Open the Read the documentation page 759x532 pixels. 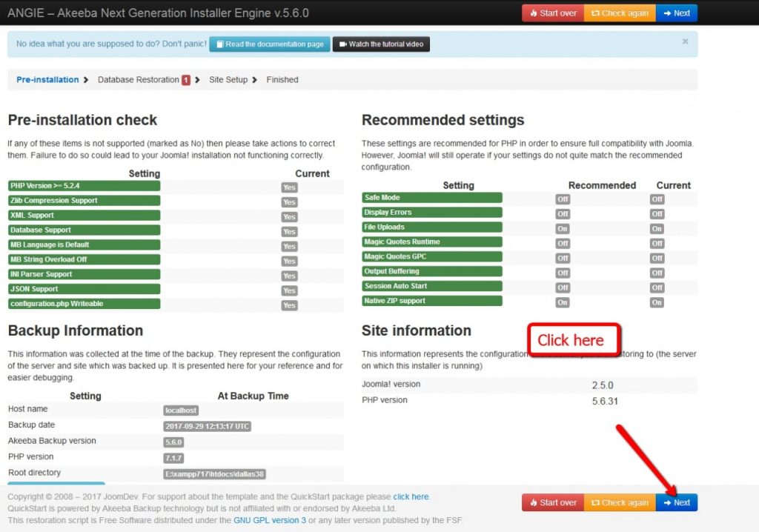pos(269,44)
